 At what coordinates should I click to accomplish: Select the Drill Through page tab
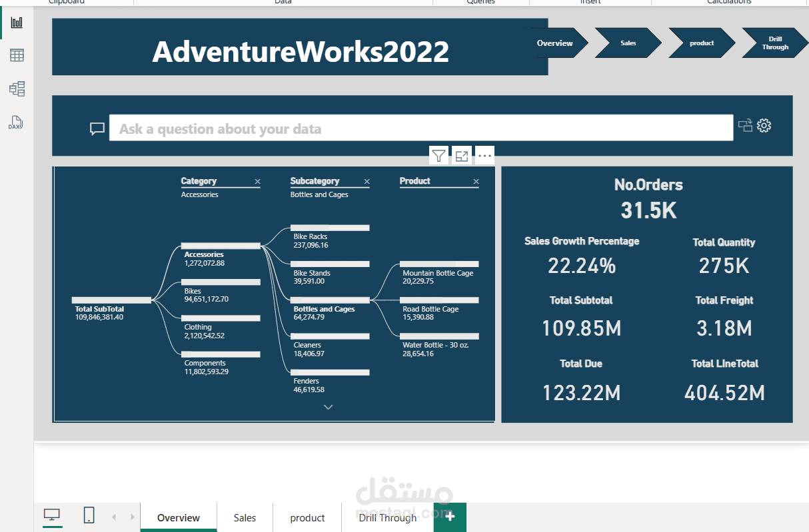point(388,517)
